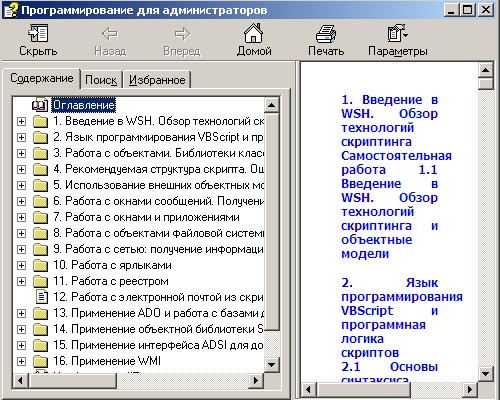Click folder icon of topic 2 Язык программирования
The image size is (500, 400).
point(41,137)
